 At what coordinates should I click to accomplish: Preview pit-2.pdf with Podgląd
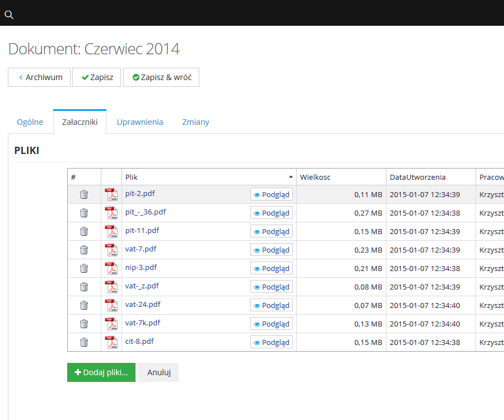click(x=272, y=194)
